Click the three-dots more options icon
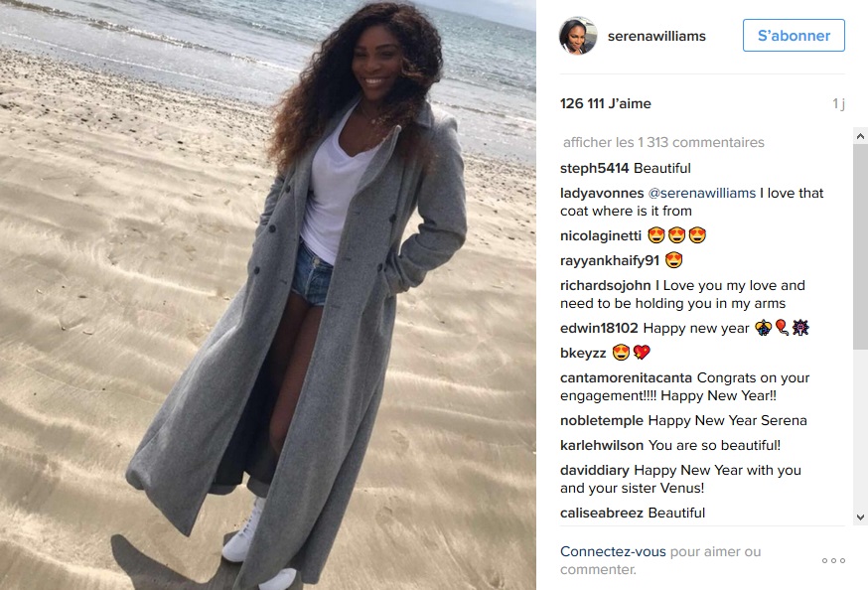 click(833, 560)
